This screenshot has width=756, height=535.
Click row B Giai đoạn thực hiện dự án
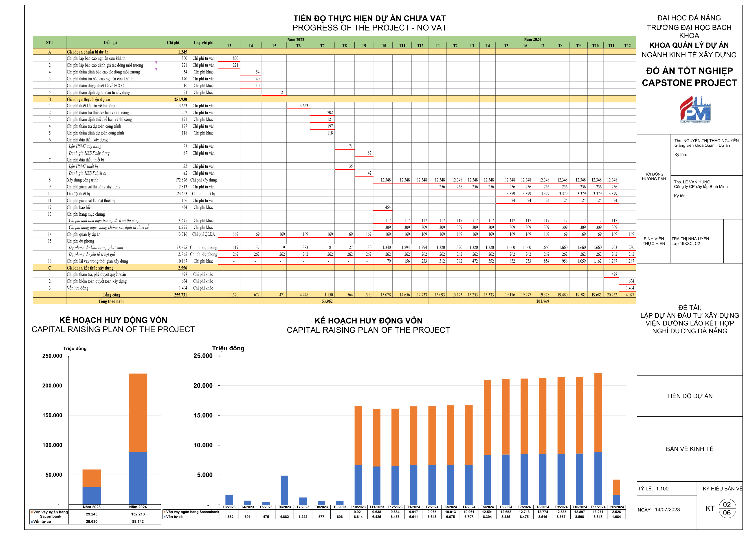click(x=88, y=99)
